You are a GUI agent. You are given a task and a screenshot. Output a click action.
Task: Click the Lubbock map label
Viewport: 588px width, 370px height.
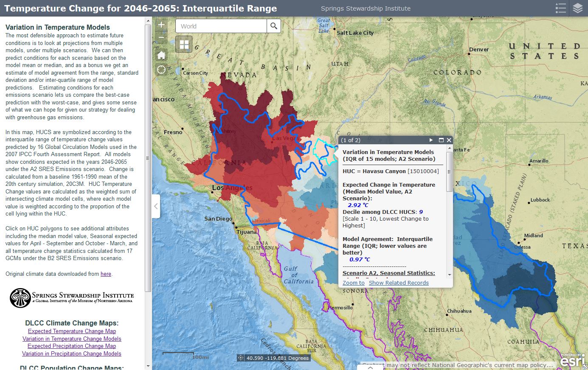pyautogui.click(x=540, y=200)
